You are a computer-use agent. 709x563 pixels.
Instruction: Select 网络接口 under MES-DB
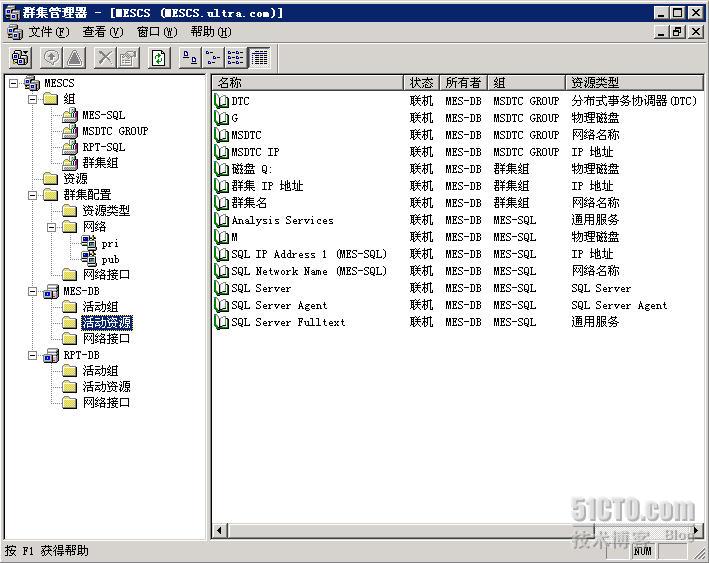click(107, 339)
